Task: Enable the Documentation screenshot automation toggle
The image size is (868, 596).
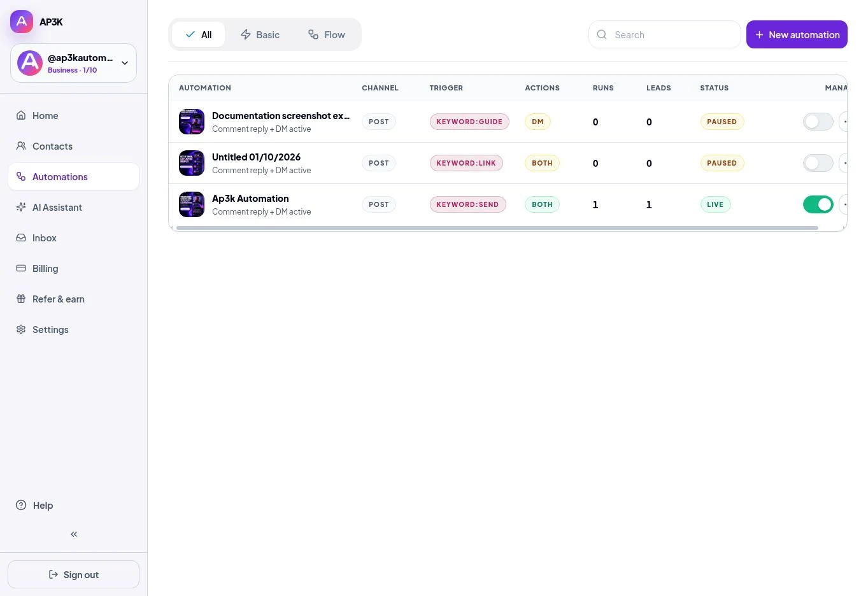Action: click(x=818, y=122)
